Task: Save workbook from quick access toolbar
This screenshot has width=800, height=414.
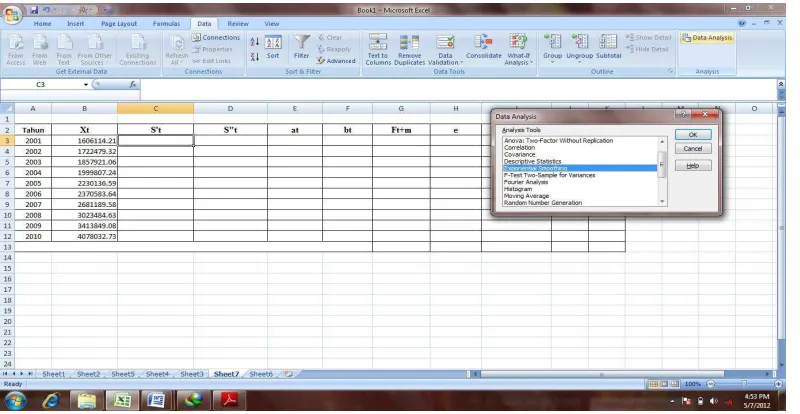Action: (x=34, y=10)
